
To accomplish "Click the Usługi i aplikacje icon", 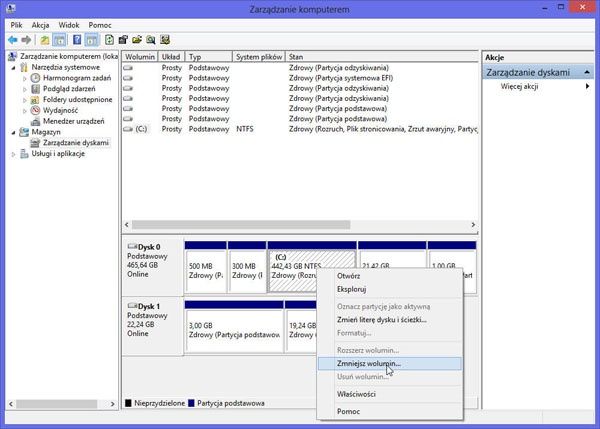I will click(24, 154).
